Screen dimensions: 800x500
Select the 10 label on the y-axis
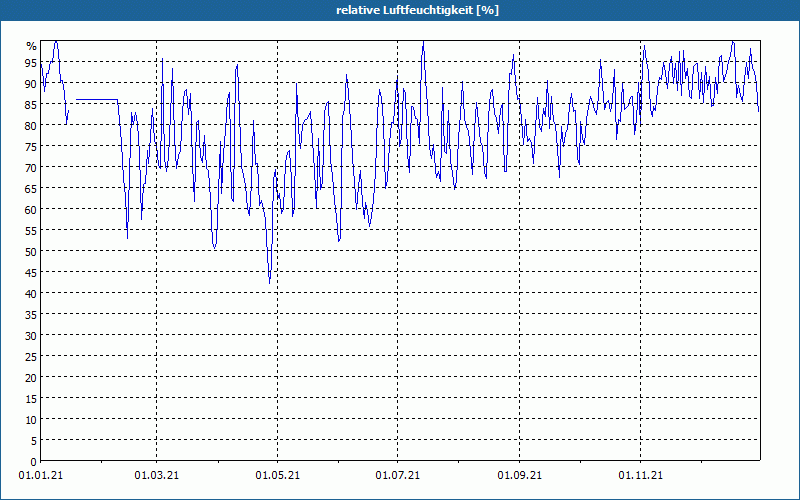pyautogui.click(x=30, y=419)
